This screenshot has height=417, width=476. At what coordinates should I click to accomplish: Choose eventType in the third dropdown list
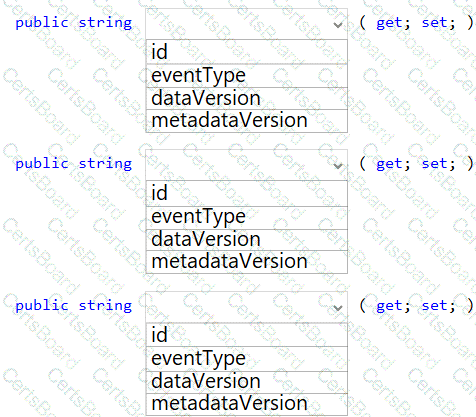247,359
